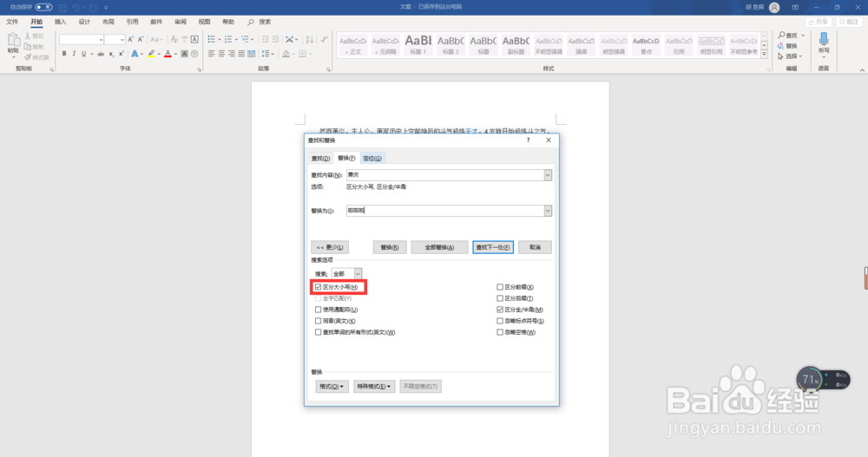Image resolution: width=868 pixels, height=457 pixels.
Task: Open the Replace with field dropdown arrow
Action: pos(548,211)
